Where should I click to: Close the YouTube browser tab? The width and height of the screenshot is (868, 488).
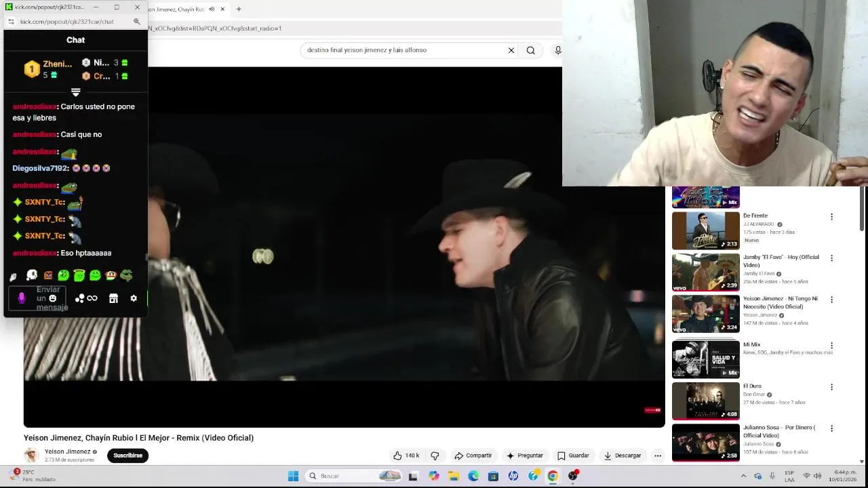222,9
